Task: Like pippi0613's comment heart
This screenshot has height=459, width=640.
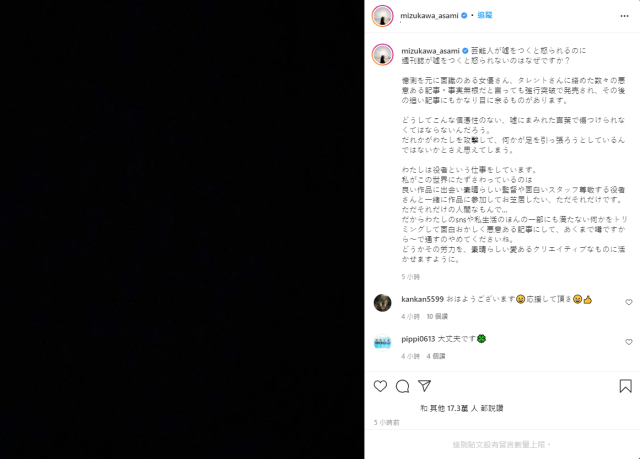Action: coord(629,342)
